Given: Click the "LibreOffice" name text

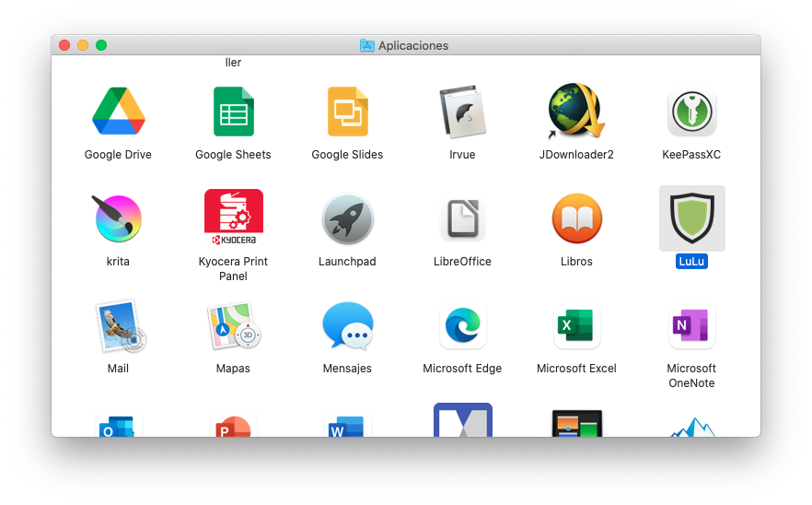Looking at the screenshot, I should point(462,262).
